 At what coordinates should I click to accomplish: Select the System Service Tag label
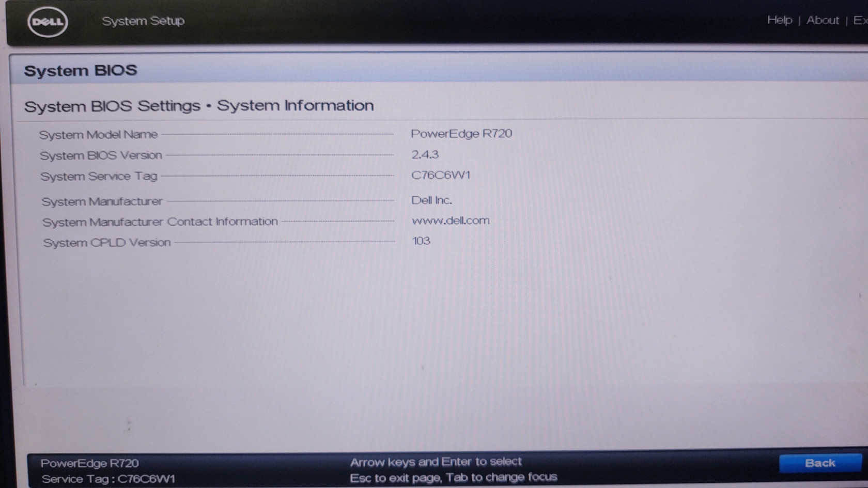click(99, 177)
